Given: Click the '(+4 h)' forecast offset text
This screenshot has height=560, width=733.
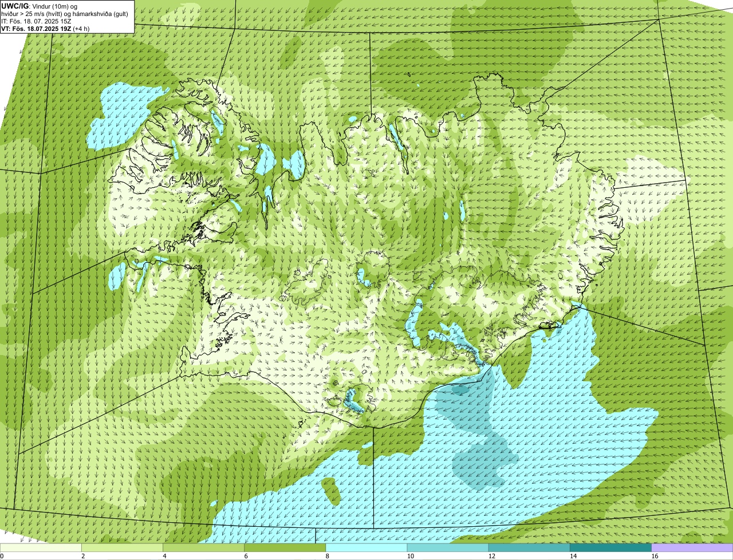Looking at the screenshot, I should 81,28.
